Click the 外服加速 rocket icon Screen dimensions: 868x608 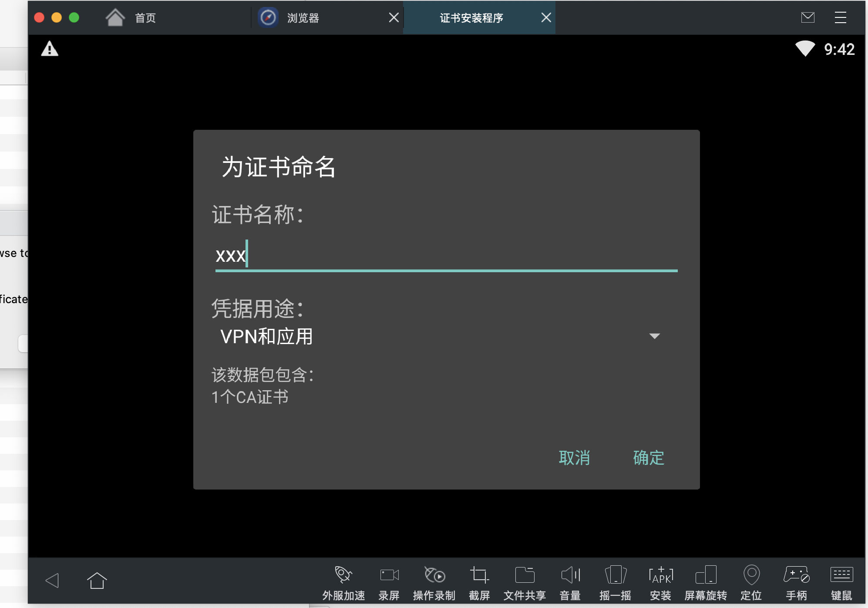click(x=343, y=575)
